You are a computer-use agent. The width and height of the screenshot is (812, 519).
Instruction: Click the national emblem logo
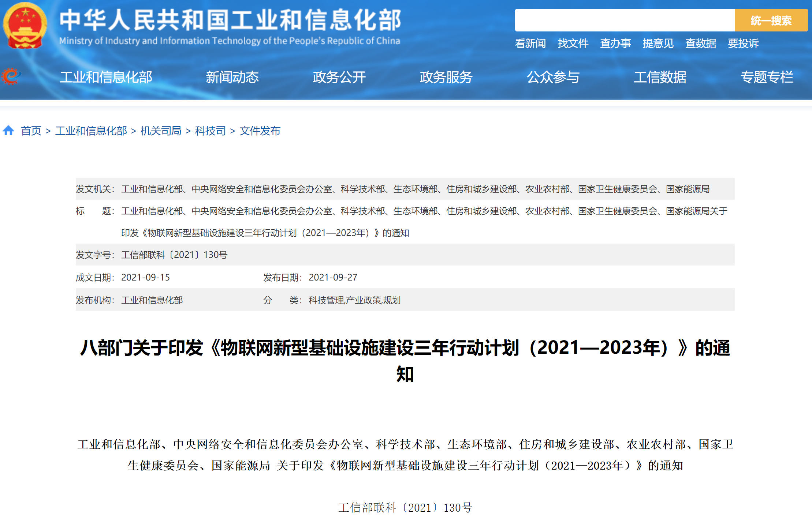point(25,26)
